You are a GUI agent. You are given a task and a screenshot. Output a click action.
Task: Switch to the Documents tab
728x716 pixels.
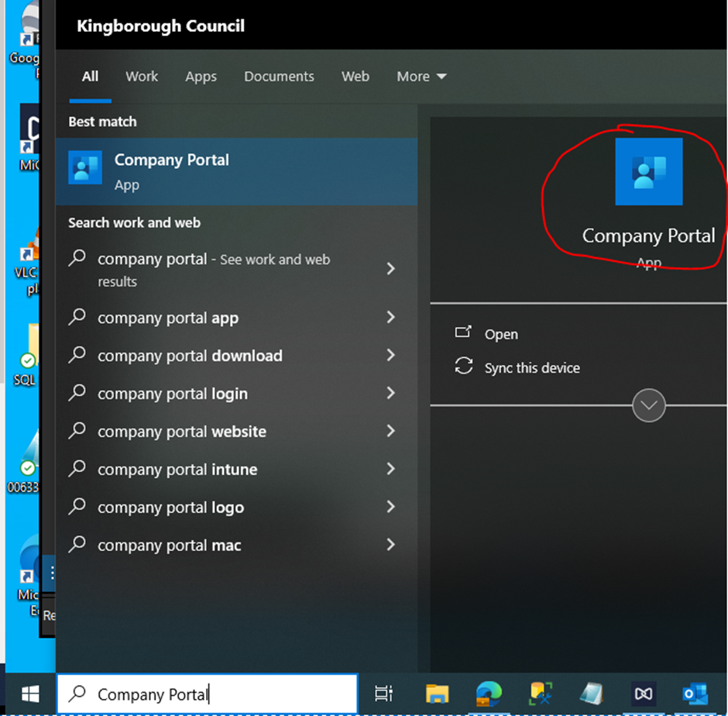pos(279,76)
